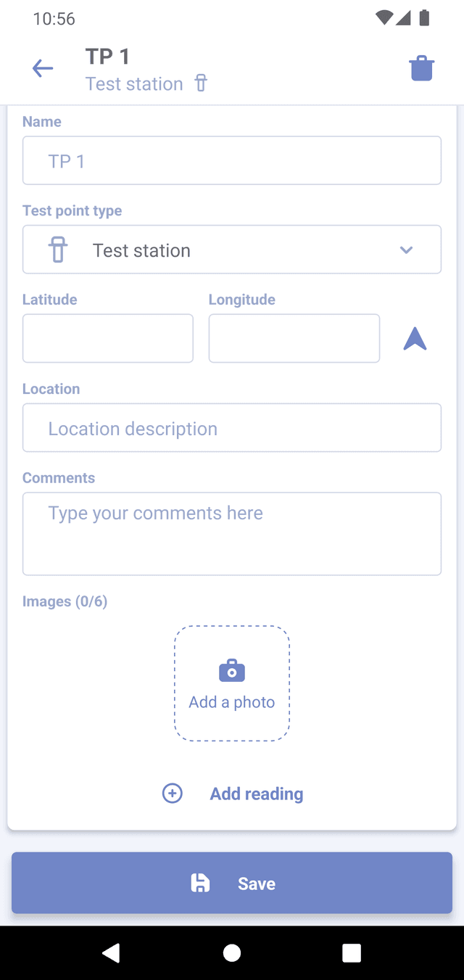Screen dimensions: 464x980
Task: Delete test point with trash icon
Action: pyautogui.click(x=422, y=69)
